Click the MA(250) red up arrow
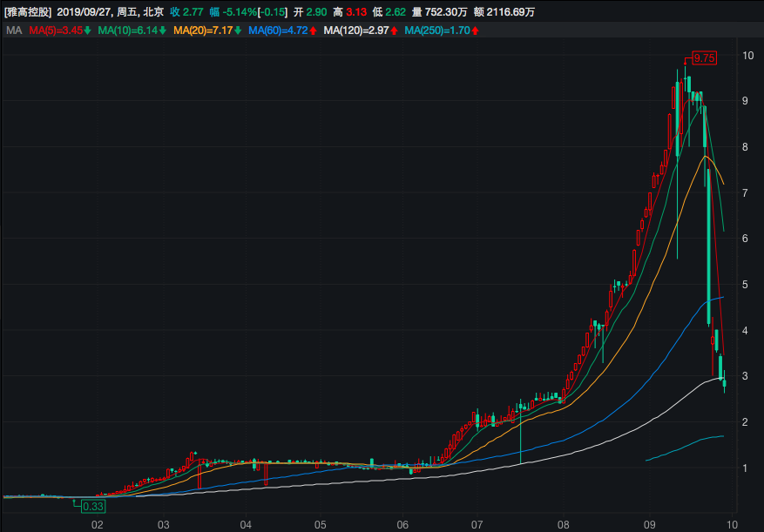This screenshot has width=764, height=532. 475,30
